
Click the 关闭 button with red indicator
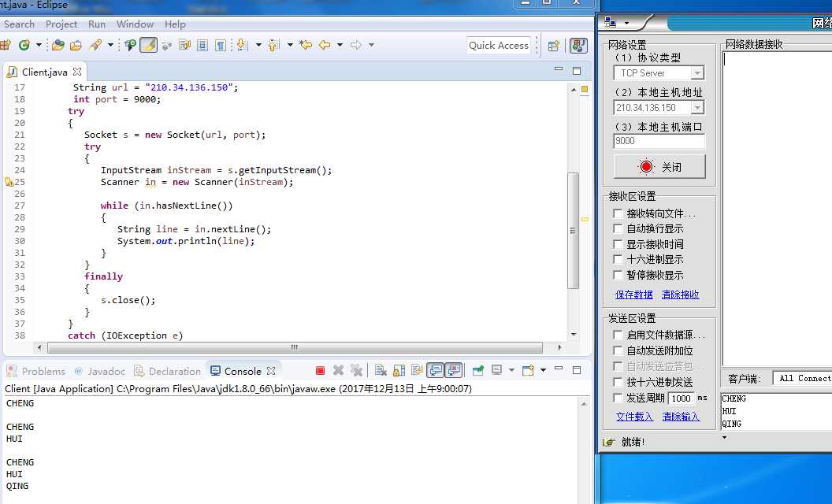pyautogui.click(x=659, y=167)
